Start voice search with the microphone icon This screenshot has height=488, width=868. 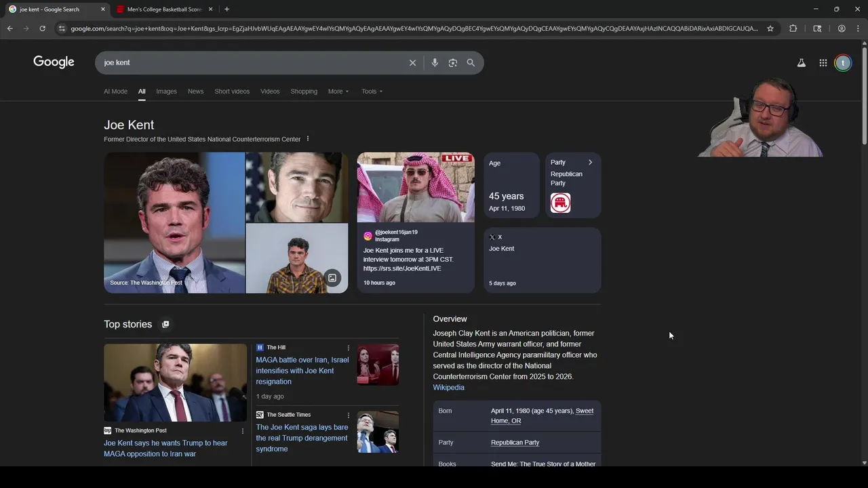pyautogui.click(x=435, y=62)
